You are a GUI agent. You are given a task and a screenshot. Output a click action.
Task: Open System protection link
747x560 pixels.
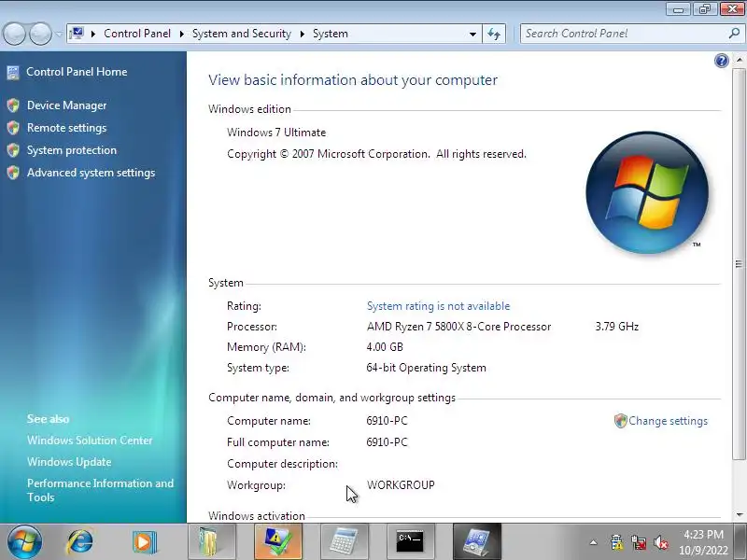pos(72,150)
